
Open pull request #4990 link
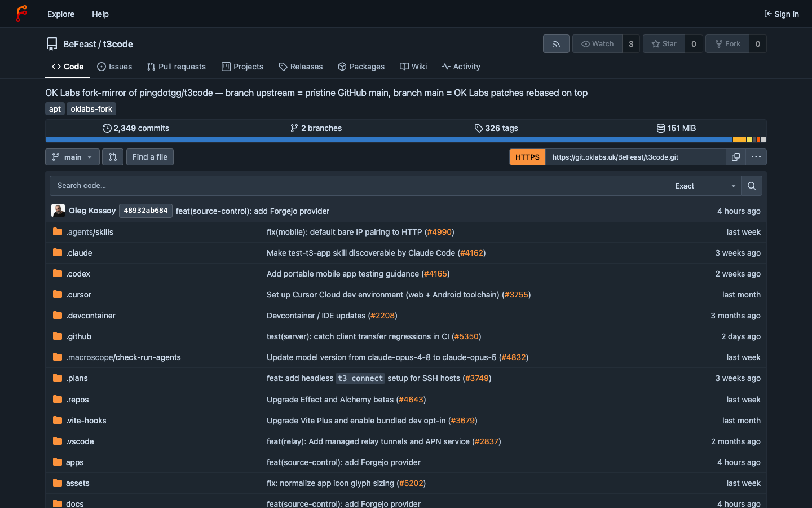439,232
